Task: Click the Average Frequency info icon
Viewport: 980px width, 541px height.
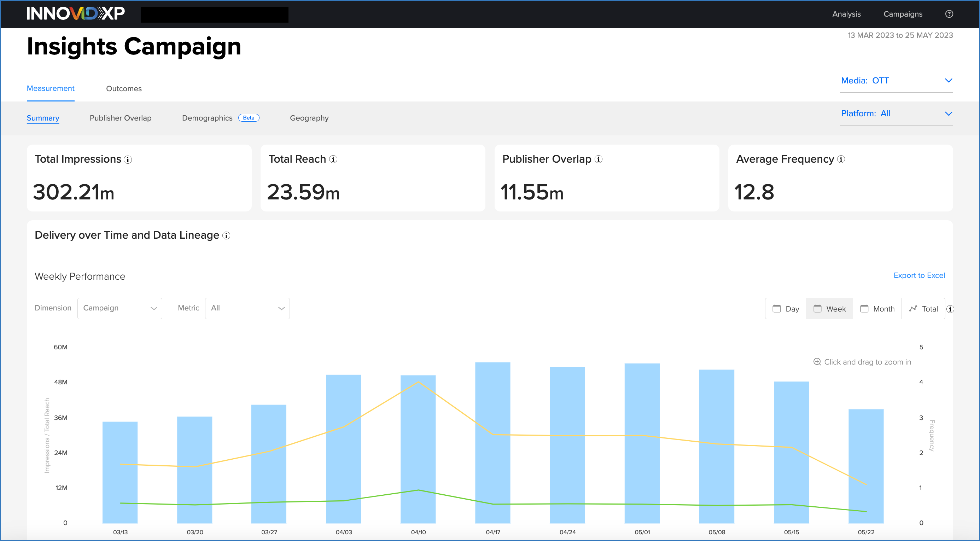Action: (x=841, y=160)
